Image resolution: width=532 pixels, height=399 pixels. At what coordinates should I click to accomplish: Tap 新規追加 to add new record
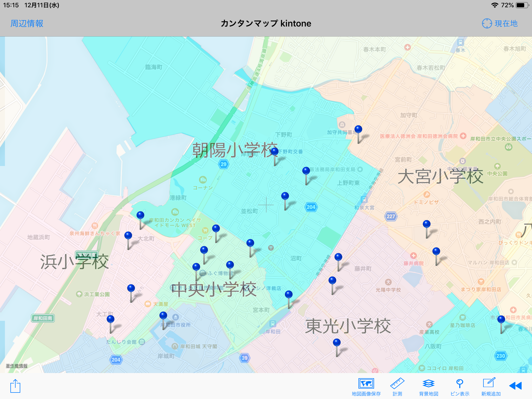click(x=491, y=387)
